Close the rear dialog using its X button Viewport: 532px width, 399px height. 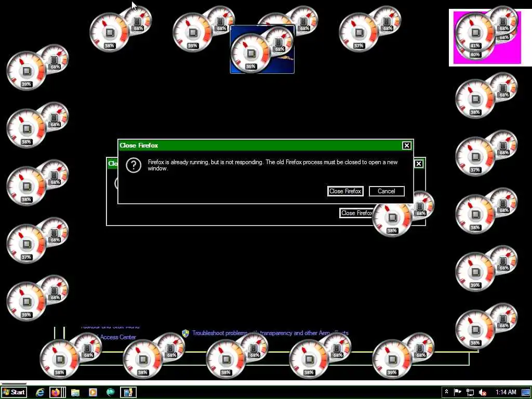tap(419, 164)
